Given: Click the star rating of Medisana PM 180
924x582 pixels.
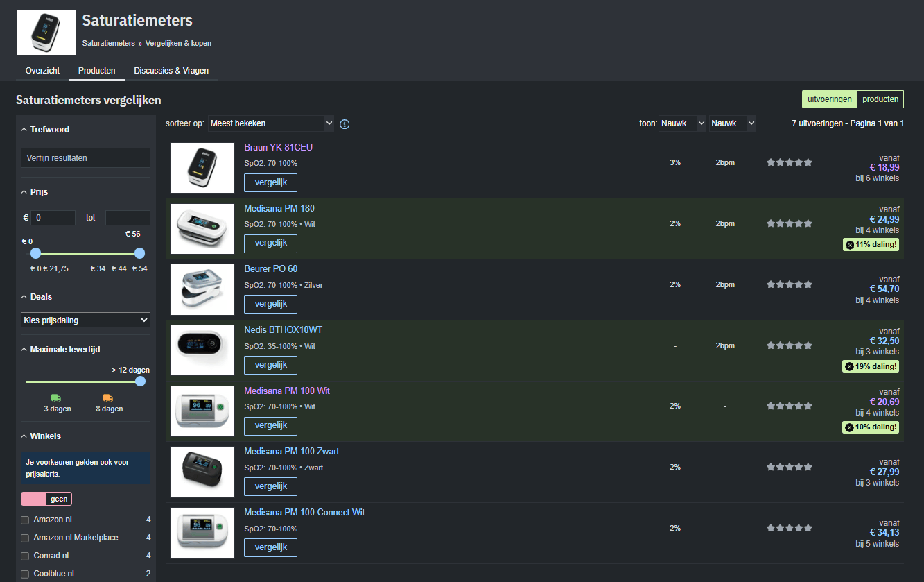Looking at the screenshot, I should tap(789, 223).
